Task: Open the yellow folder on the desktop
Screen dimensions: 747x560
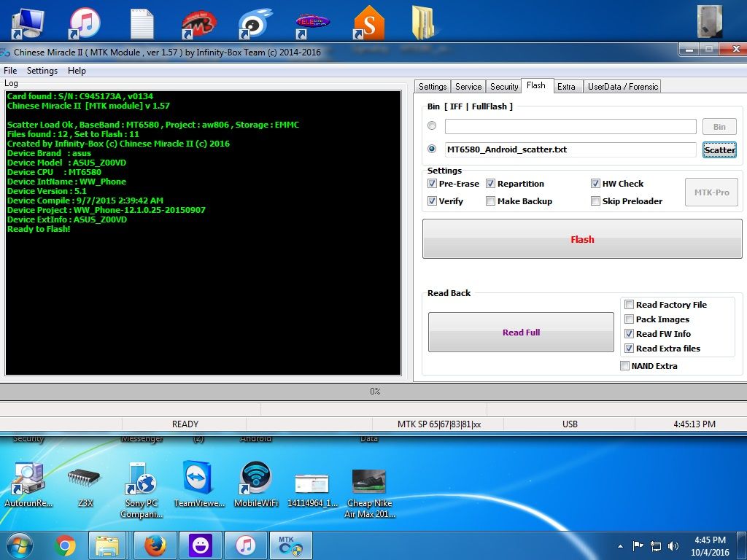Action: (422, 22)
